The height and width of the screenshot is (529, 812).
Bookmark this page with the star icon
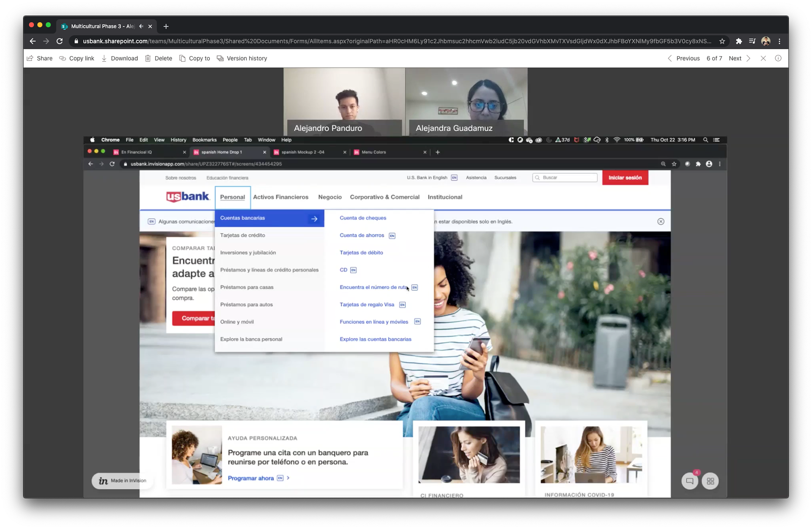coord(722,41)
